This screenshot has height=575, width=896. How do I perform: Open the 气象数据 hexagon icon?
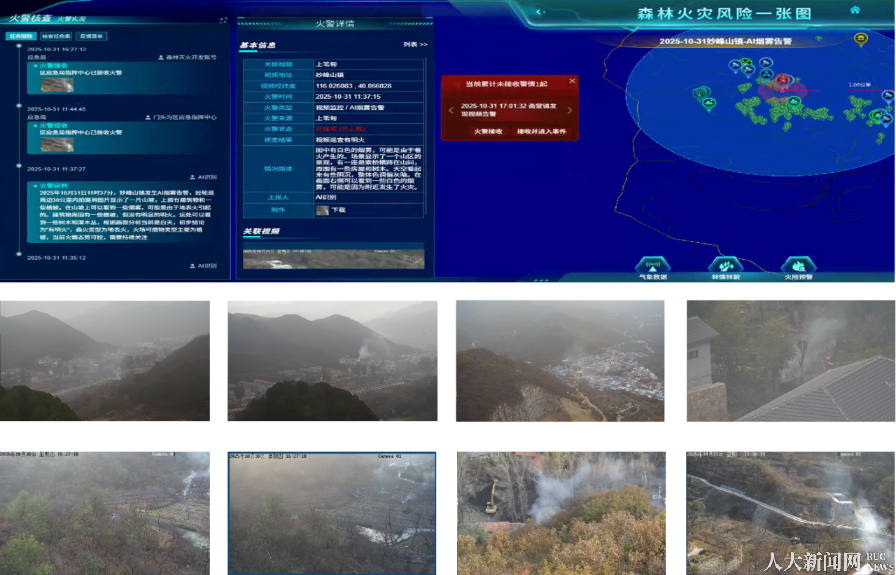(653, 265)
